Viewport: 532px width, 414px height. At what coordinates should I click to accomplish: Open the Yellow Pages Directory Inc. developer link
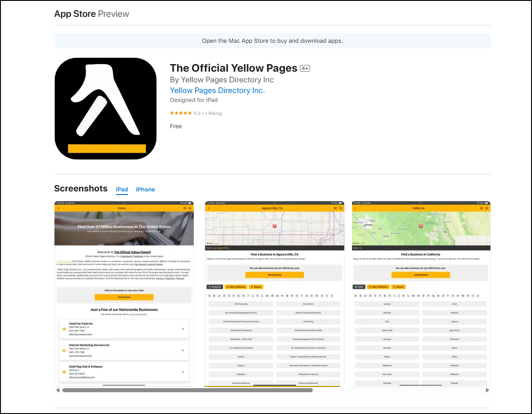point(217,90)
